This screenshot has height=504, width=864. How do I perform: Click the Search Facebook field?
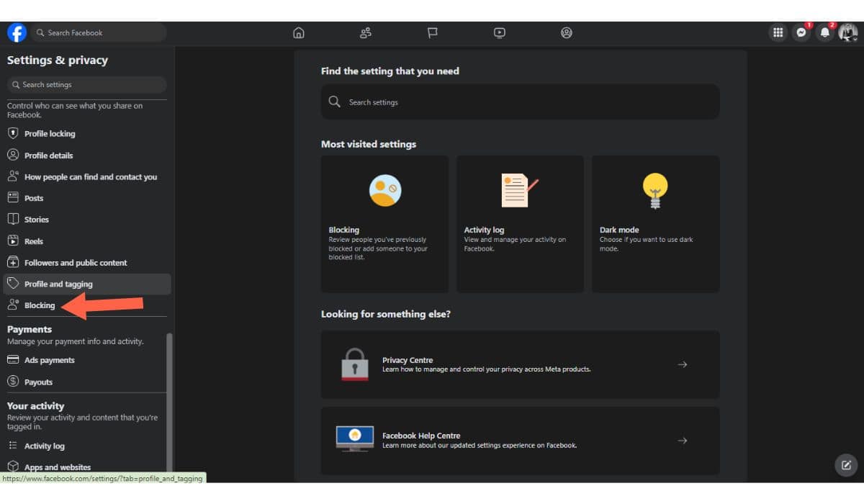coord(99,32)
